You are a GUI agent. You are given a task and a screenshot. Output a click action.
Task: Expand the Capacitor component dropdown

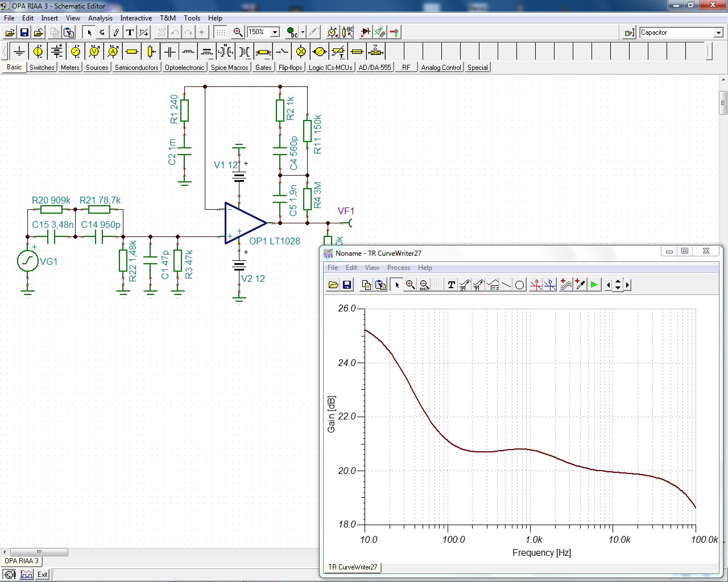[x=718, y=33]
